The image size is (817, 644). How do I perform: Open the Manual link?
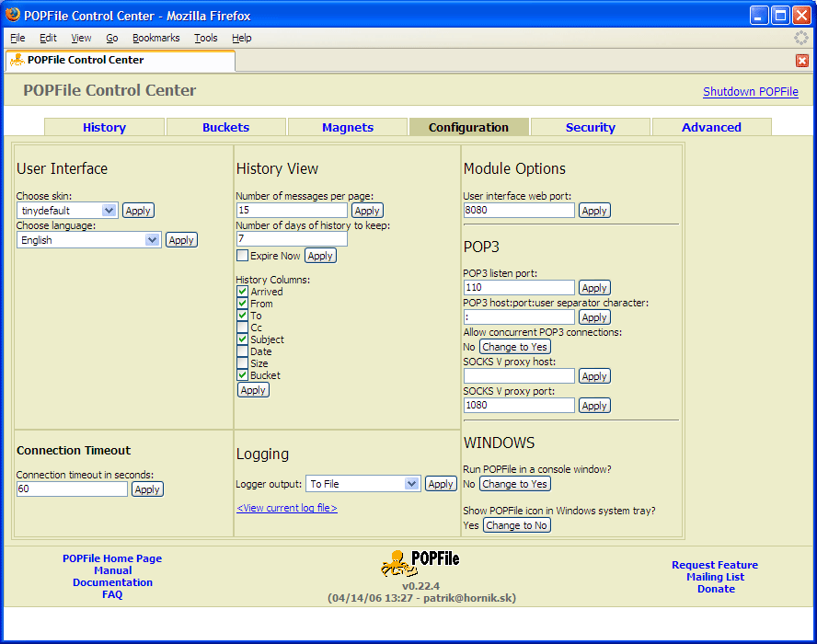tap(112, 570)
